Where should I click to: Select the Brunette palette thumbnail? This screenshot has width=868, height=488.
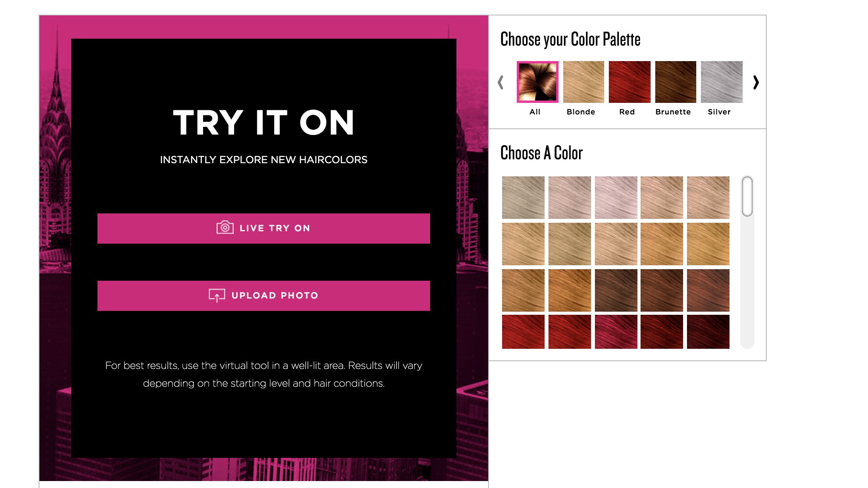click(x=676, y=82)
